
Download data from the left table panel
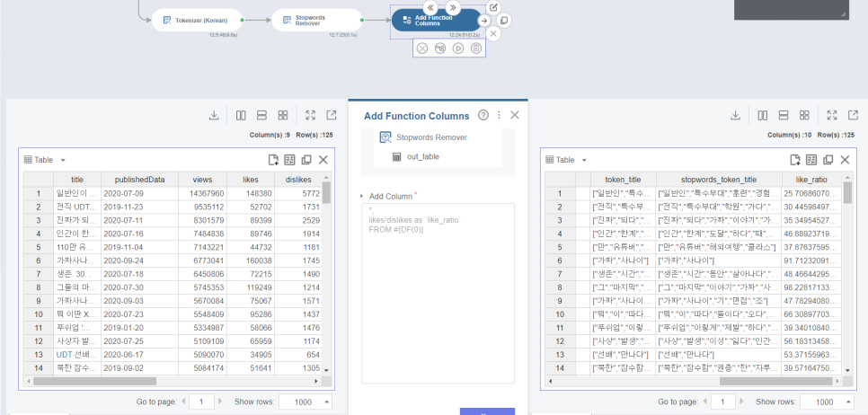pos(214,115)
